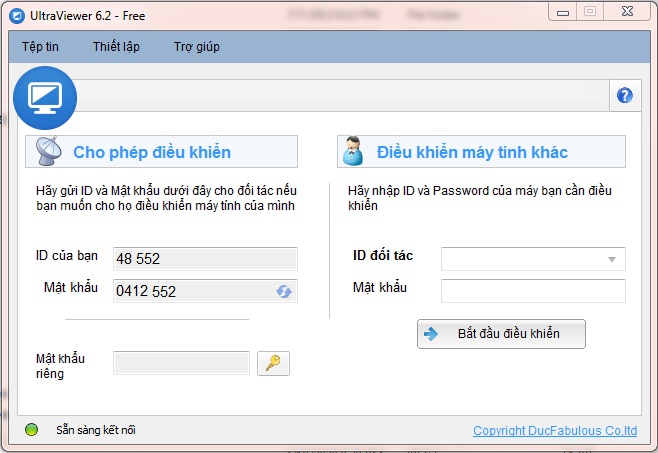Open the Copyright DucFabulous Co.ltd link
The height and width of the screenshot is (453, 658).
click(x=554, y=431)
